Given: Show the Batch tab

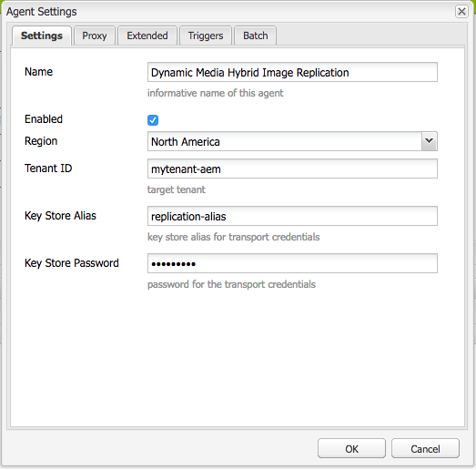Looking at the screenshot, I should 256,36.
